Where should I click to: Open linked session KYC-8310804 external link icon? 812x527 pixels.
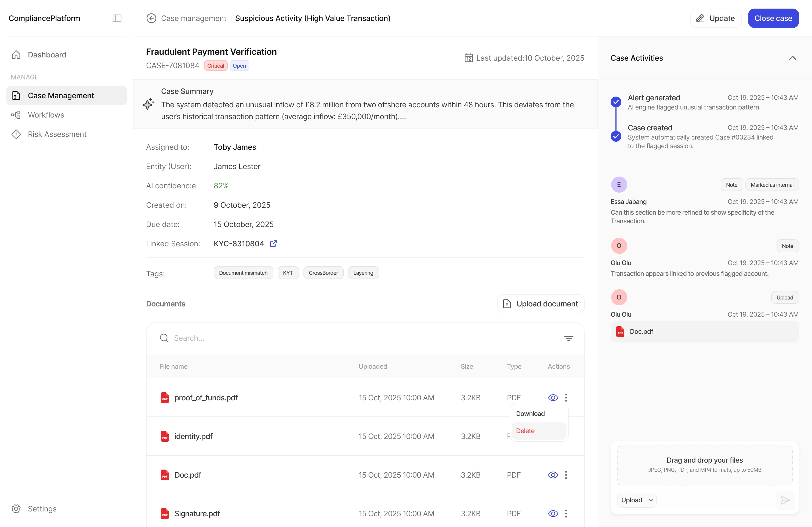point(273,243)
